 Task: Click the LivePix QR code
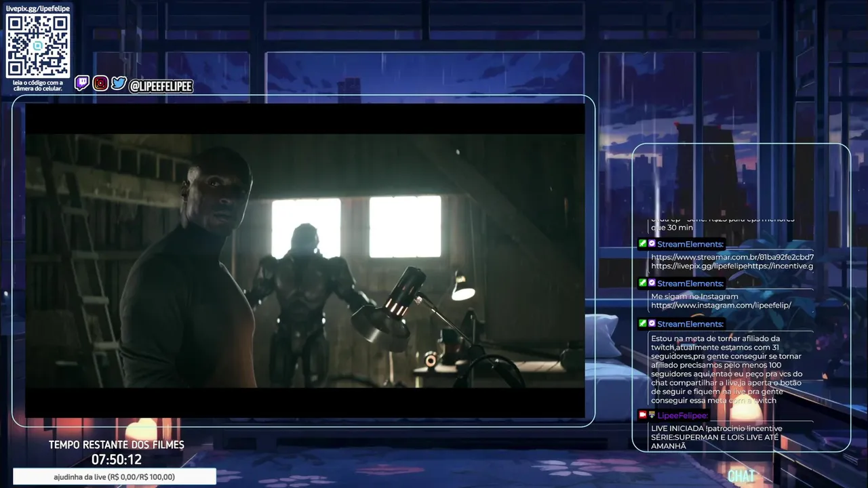click(38, 45)
